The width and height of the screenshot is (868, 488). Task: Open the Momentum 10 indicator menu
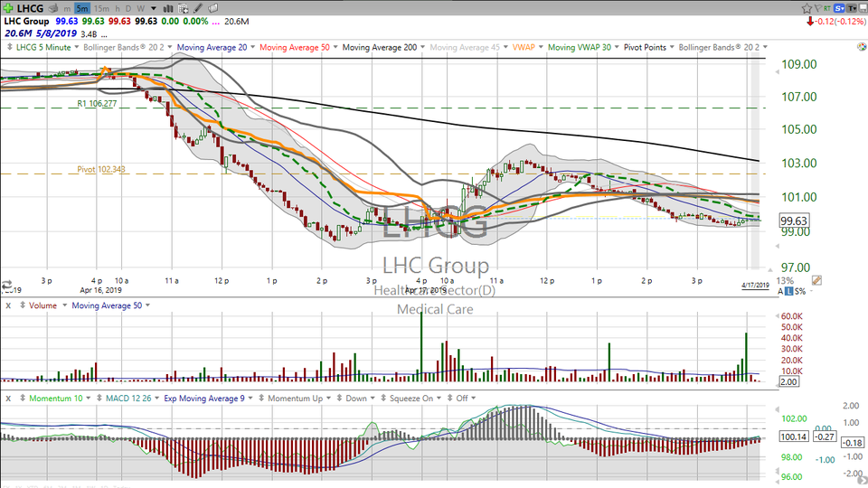point(60,399)
